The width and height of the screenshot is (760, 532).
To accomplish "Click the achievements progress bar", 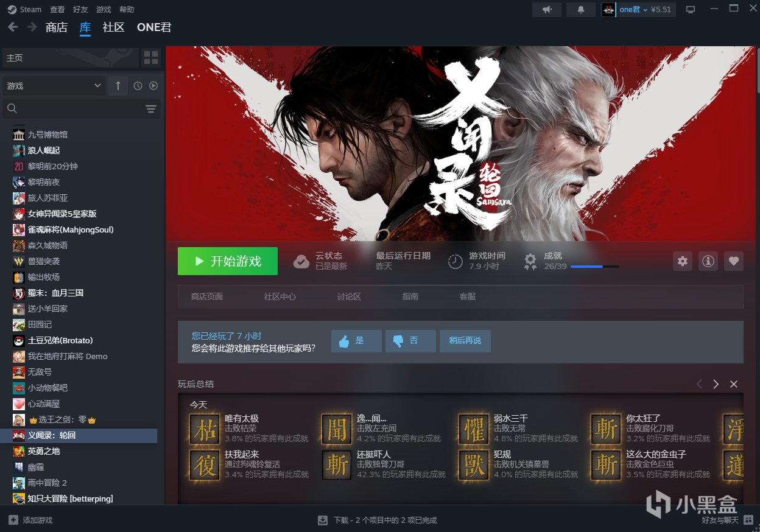I will click(595, 267).
